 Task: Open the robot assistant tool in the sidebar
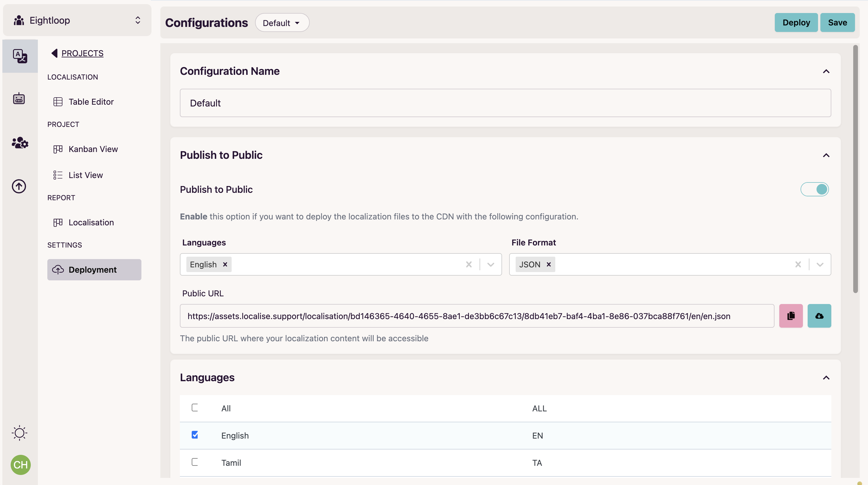19,98
